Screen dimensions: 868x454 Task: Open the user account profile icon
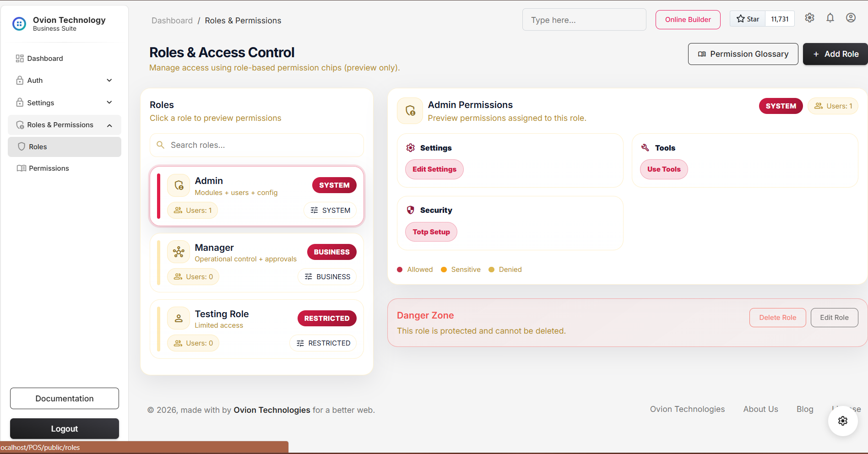coord(851,18)
